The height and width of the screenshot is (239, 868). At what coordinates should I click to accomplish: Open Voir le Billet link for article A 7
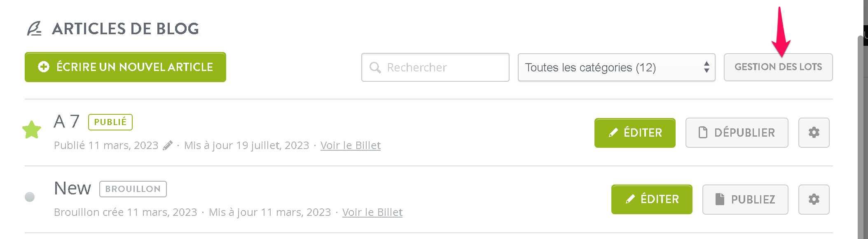coord(351,145)
